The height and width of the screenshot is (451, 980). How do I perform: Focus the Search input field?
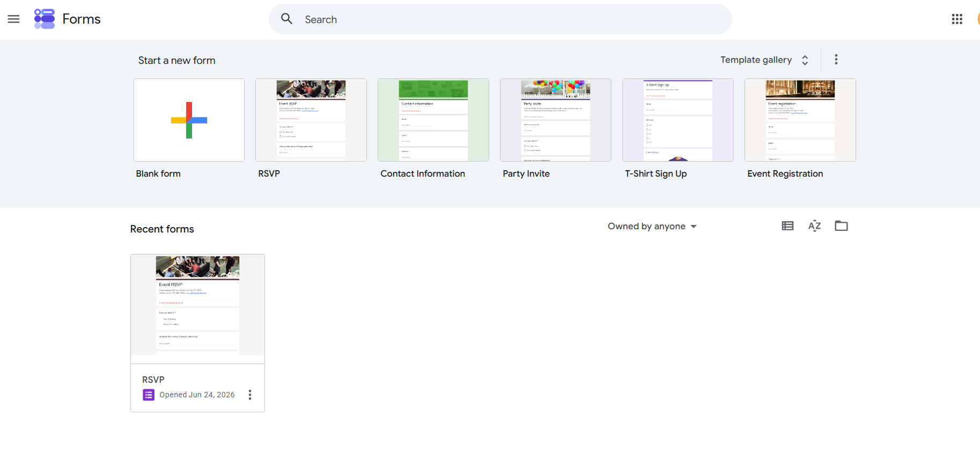(x=500, y=19)
